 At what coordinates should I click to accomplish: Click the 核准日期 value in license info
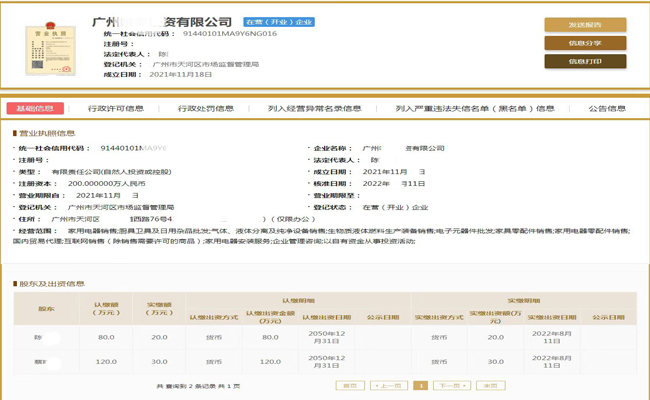394,183
